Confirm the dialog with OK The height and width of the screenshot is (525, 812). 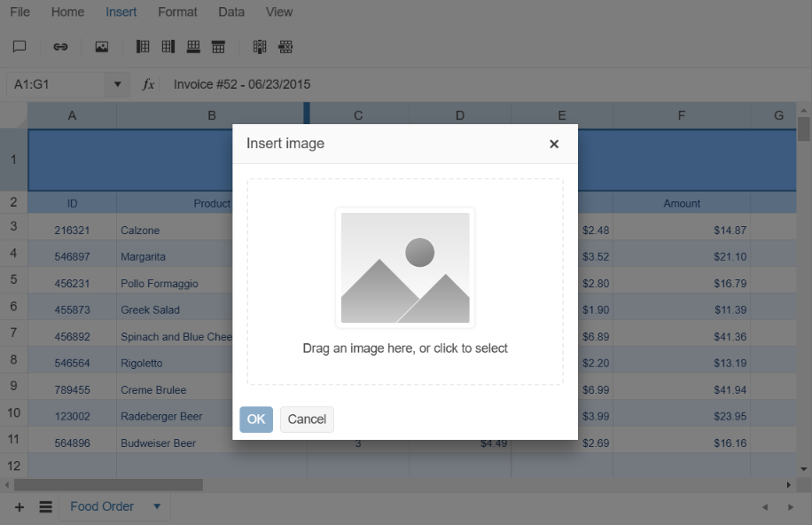255,419
